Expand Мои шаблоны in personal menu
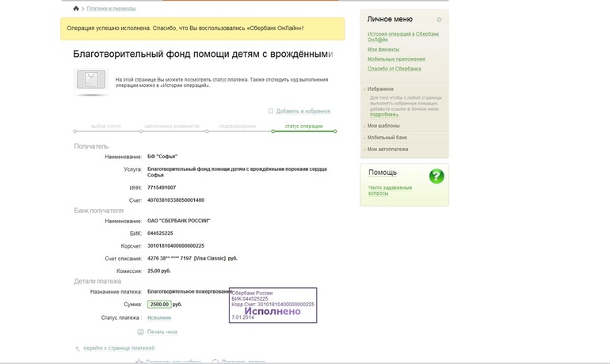Image resolution: width=610 pixels, height=364 pixels. point(383,126)
